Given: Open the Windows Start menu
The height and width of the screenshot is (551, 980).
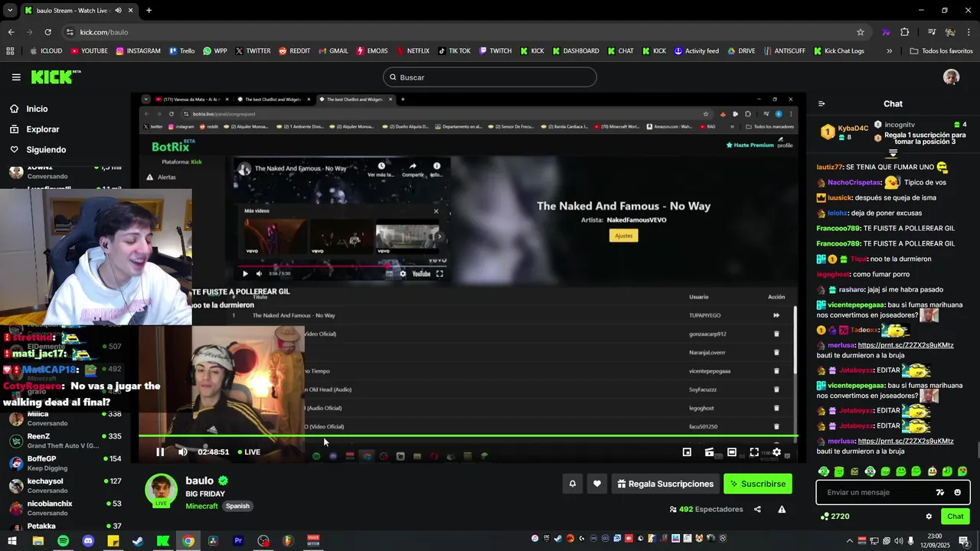Looking at the screenshot, I should (x=12, y=541).
